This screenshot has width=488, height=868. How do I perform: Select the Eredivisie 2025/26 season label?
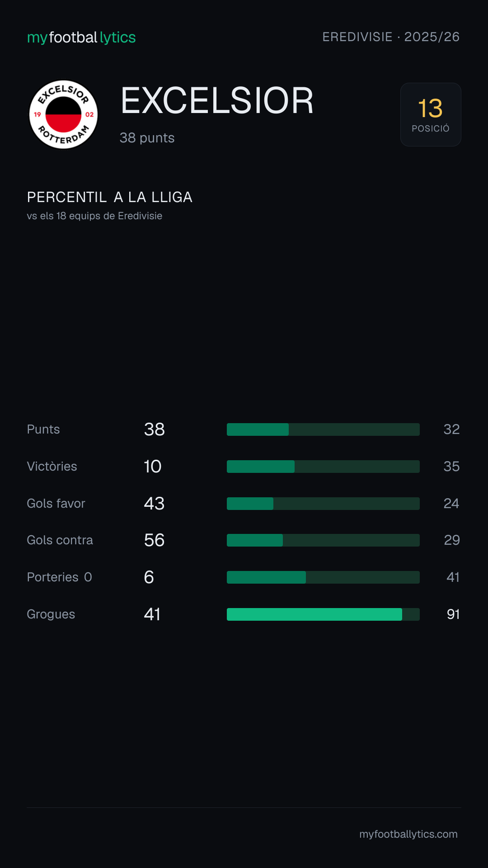pos(391,37)
